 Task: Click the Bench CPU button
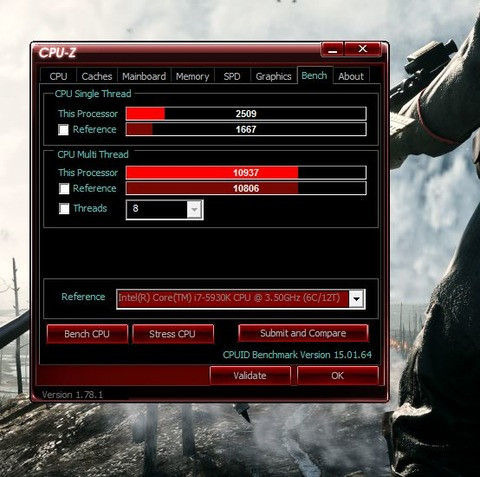click(x=87, y=334)
